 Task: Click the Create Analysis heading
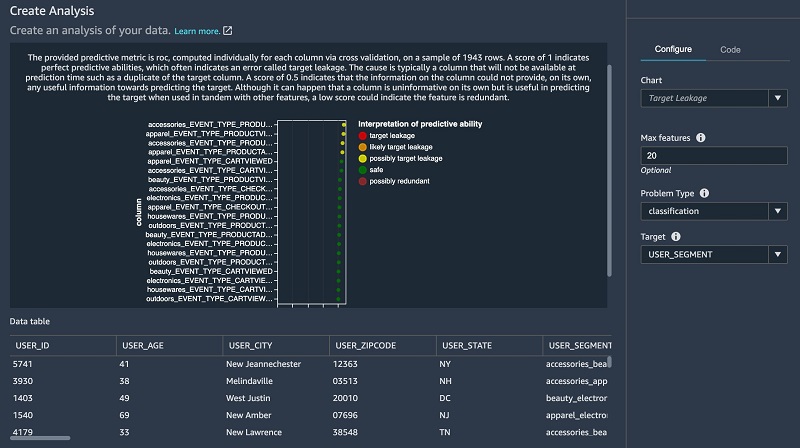[52, 11]
